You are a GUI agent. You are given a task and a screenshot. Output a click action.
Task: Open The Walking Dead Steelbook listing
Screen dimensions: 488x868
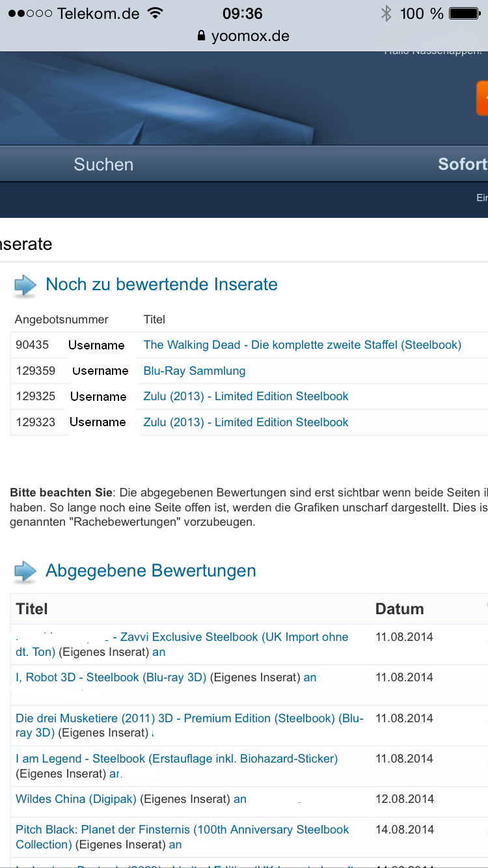pyautogui.click(x=302, y=345)
